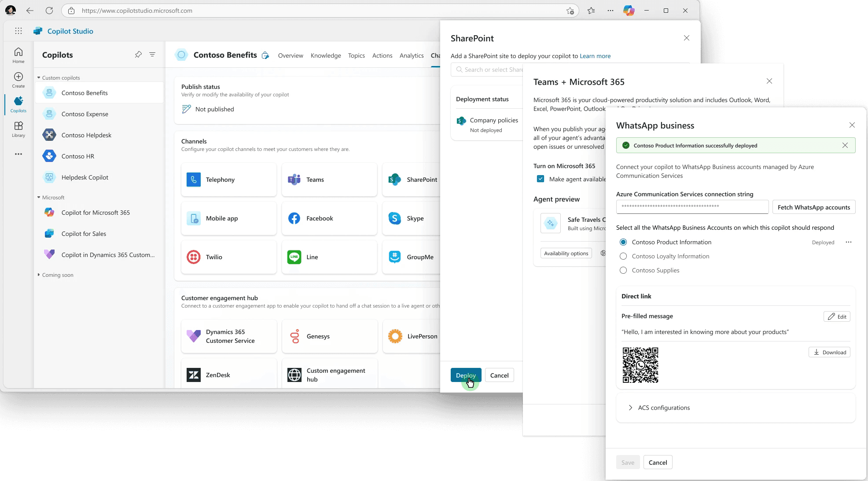Viewport: 868px width, 481px height.
Task: Switch to the Knowledge tab
Action: click(x=326, y=55)
